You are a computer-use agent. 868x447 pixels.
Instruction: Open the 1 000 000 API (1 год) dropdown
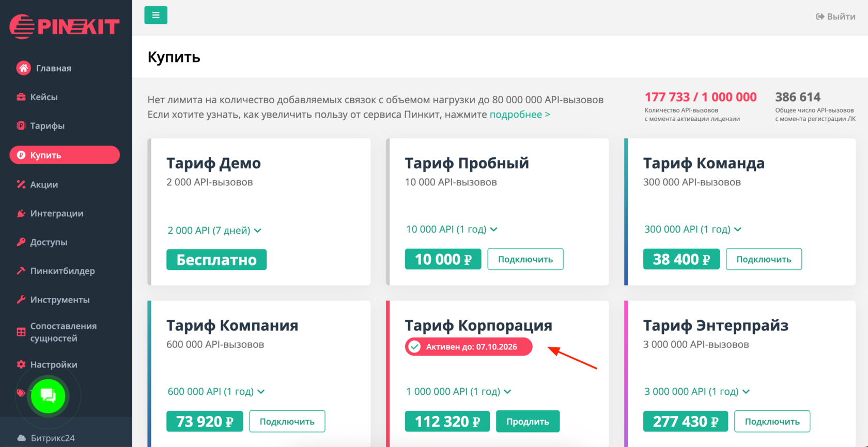[x=458, y=391]
